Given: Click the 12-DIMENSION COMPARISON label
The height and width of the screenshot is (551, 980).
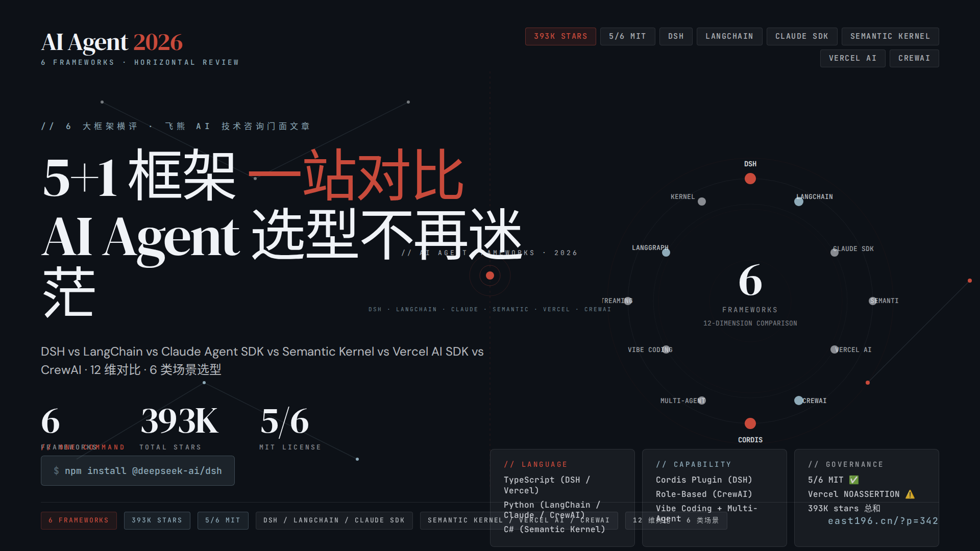Looking at the screenshot, I should (750, 323).
